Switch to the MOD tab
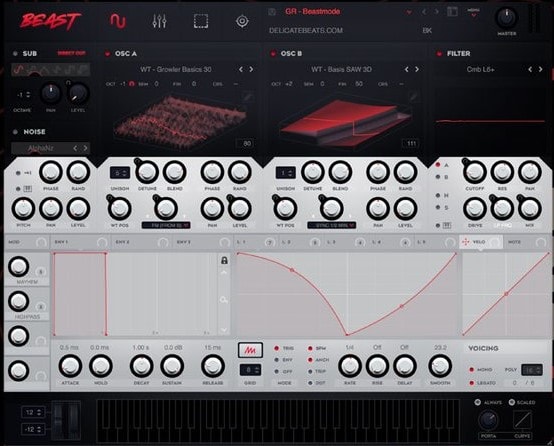554x446 pixels. pos(27,242)
